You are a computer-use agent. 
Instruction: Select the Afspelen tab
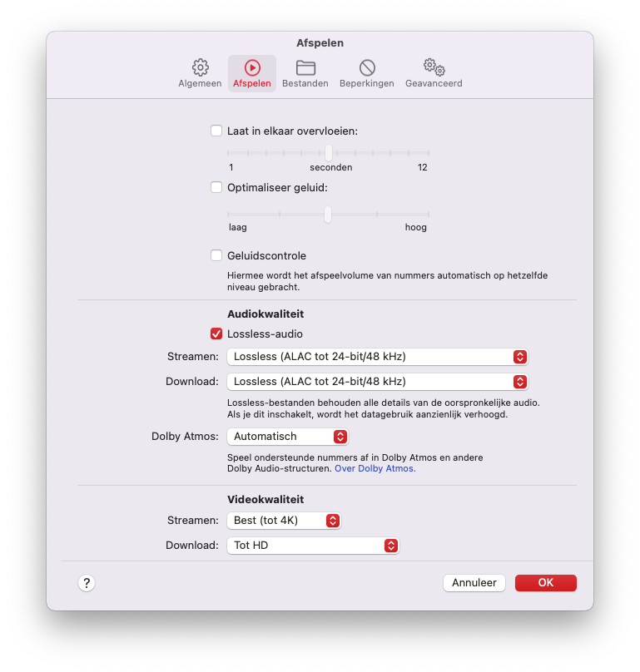click(252, 74)
